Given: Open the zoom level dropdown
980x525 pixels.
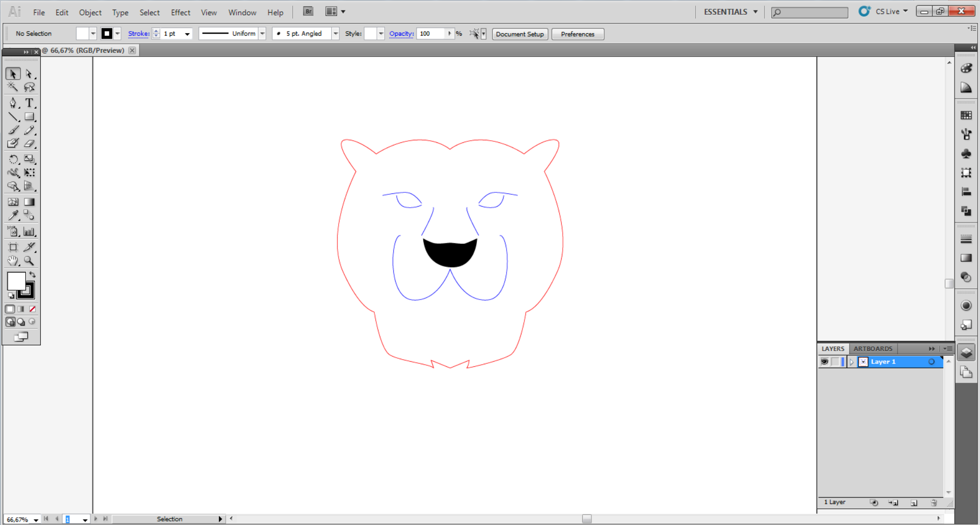Looking at the screenshot, I should [x=36, y=520].
